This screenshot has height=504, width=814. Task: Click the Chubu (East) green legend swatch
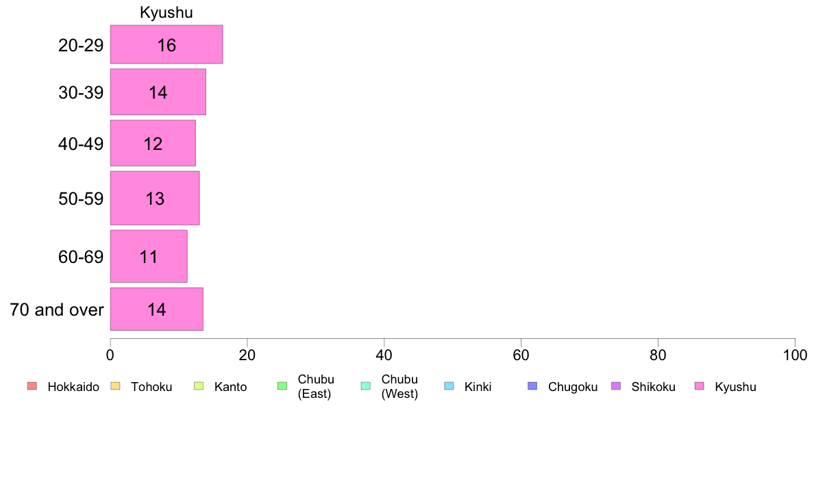click(x=282, y=386)
